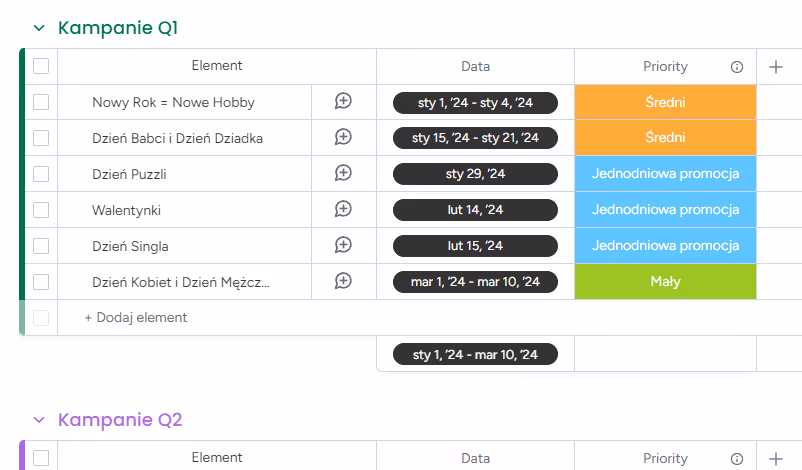Select the Dzień Kobiet row checkbox
This screenshot has width=802, height=470.
(x=41, y=282)
